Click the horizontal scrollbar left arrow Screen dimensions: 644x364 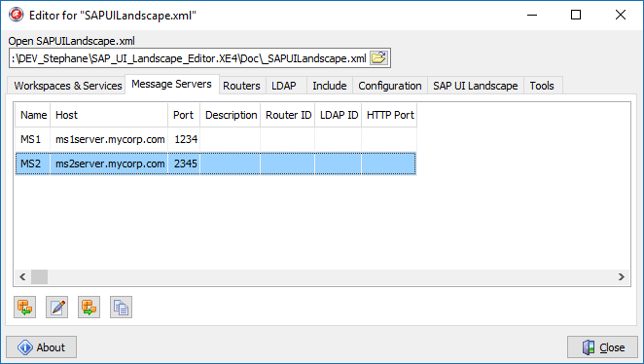pos(22,277)
